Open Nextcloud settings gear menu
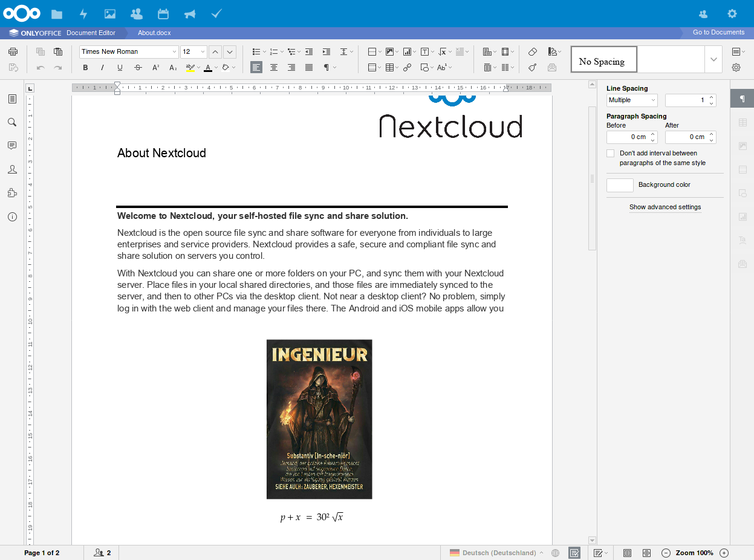Image resolution: width=754 pixels, height=560 pixels. click(732, 13)
